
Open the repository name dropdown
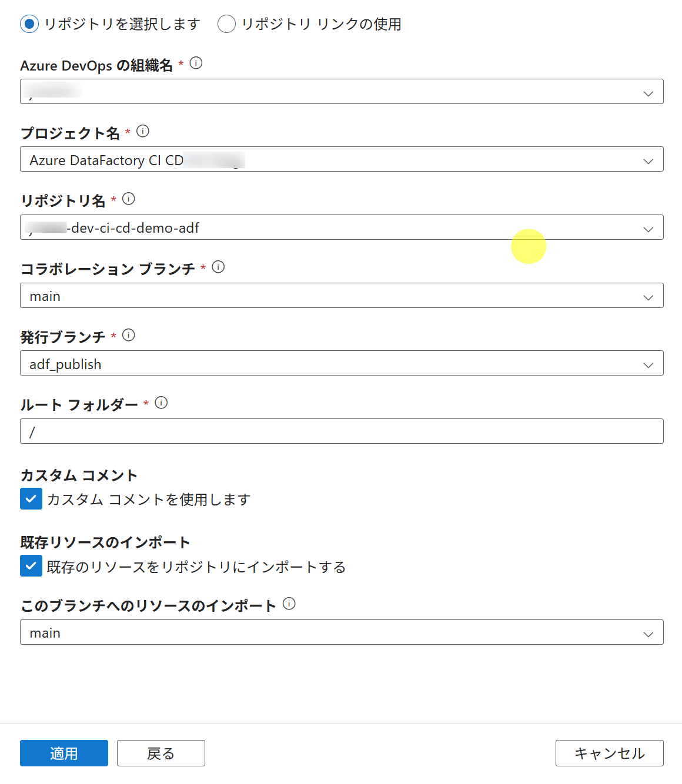click(342, 227)
